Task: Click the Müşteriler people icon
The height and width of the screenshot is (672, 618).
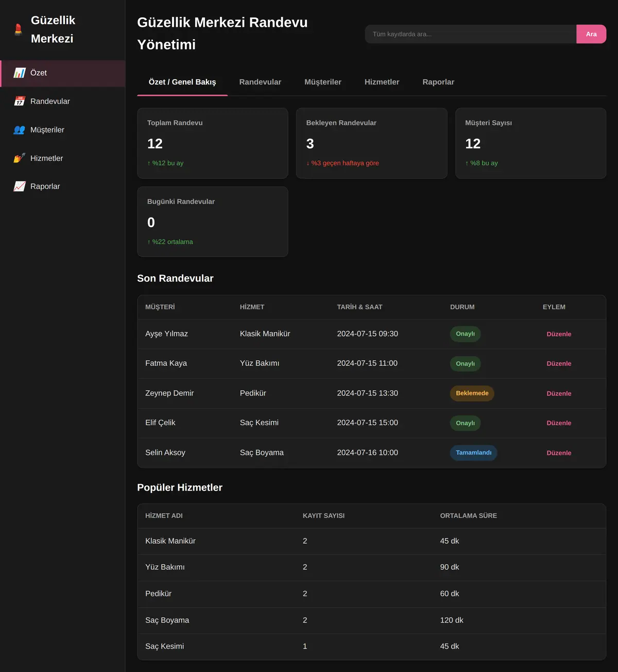Action: point(20,130)
